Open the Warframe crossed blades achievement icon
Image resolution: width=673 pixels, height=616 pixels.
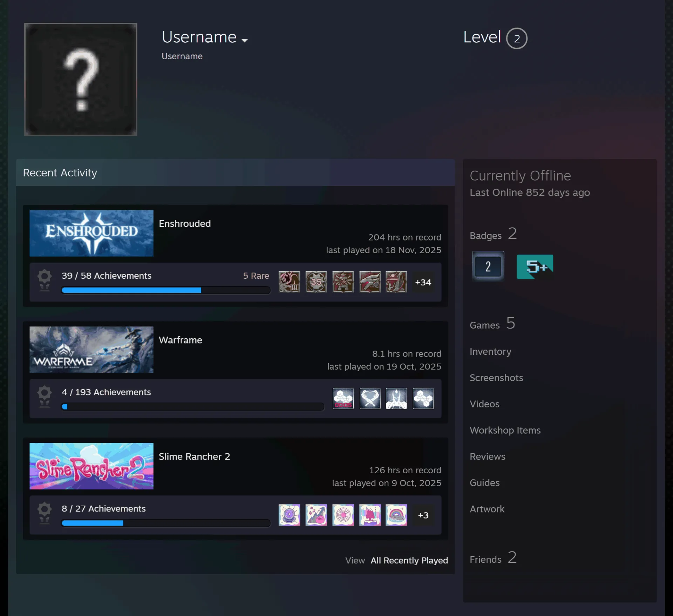click(370, 398)
